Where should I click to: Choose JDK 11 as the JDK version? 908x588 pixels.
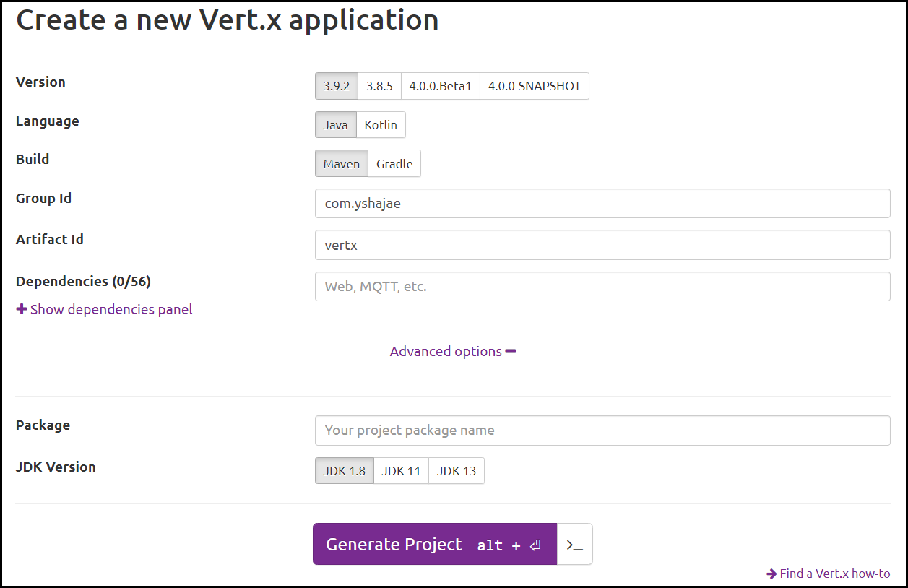click(x=401, y=470)
